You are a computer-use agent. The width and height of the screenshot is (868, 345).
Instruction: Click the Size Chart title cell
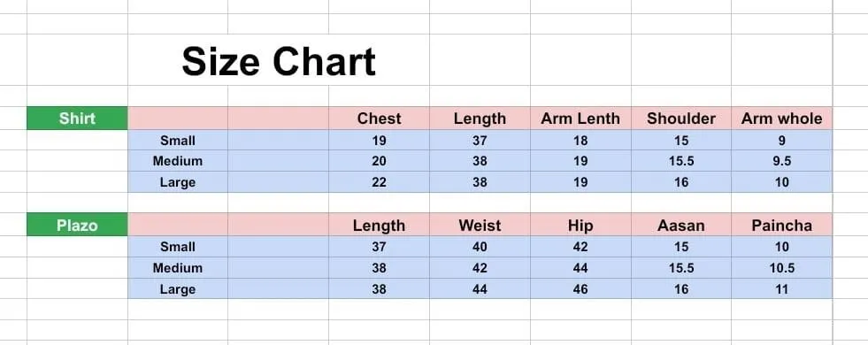tap(279, 60)
